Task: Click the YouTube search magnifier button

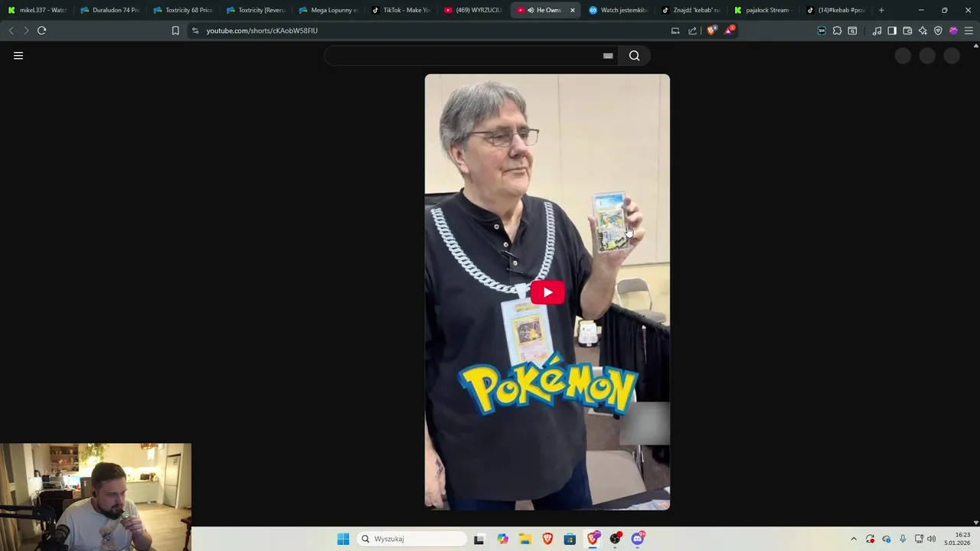Action: [x=634, y=56]
